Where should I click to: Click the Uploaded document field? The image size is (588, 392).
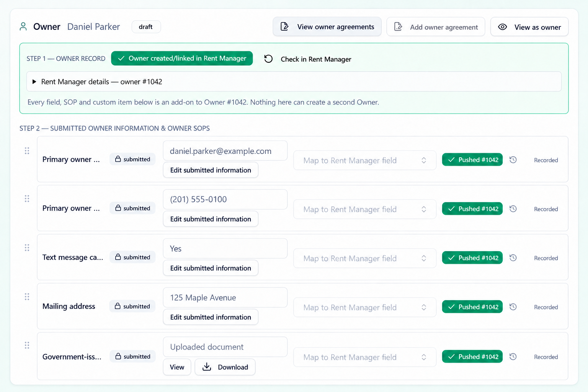pos(225,347)
